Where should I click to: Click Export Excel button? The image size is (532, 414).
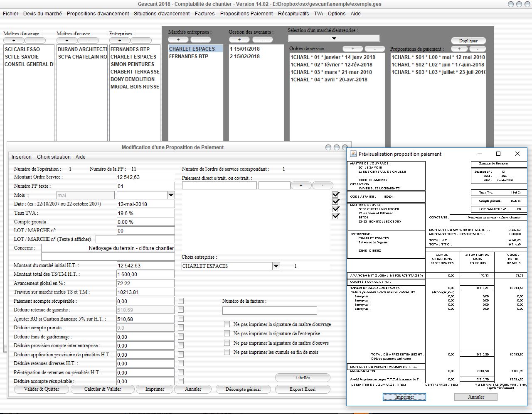[303, 389]
